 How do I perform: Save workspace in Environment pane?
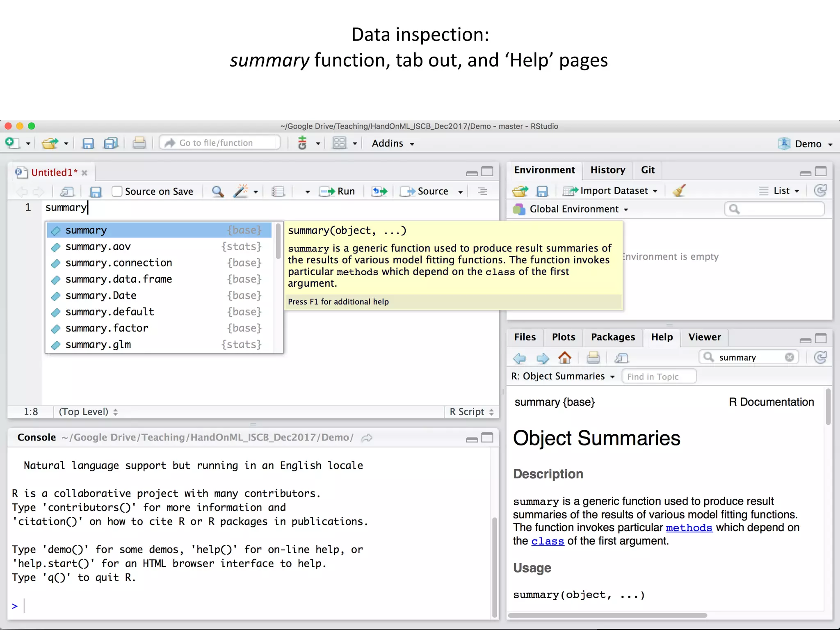542,191
